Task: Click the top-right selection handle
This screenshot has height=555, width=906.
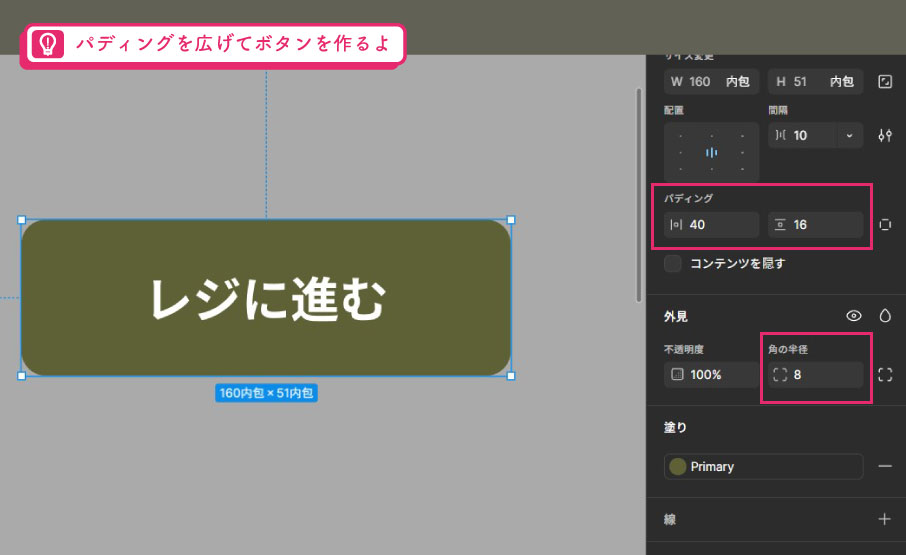Action: tap(511, 220)
